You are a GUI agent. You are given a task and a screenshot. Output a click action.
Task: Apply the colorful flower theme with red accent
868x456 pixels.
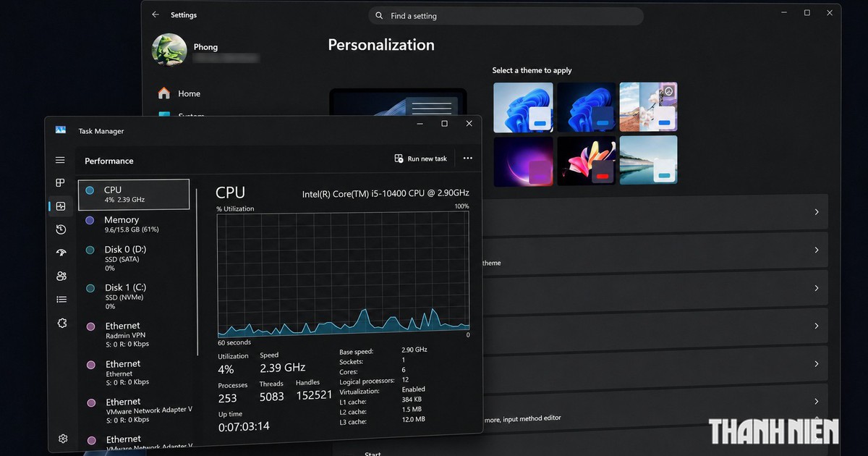coord(587,161)
